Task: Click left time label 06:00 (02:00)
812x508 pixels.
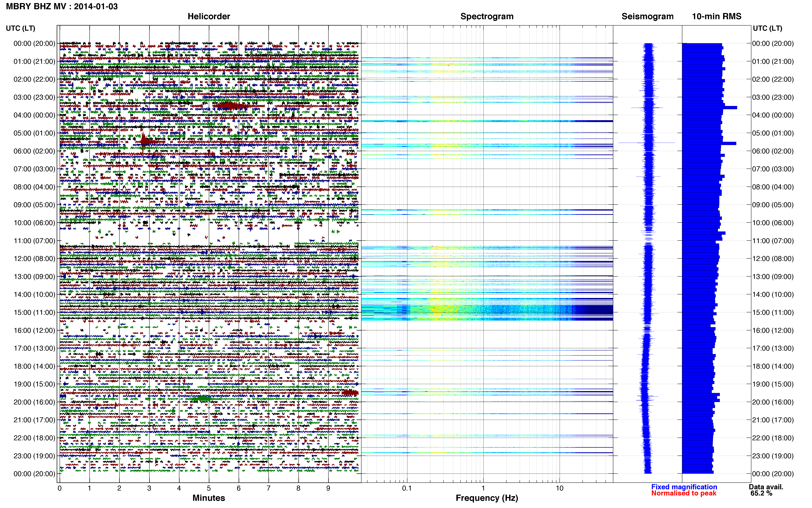Action: pos(34,151)
